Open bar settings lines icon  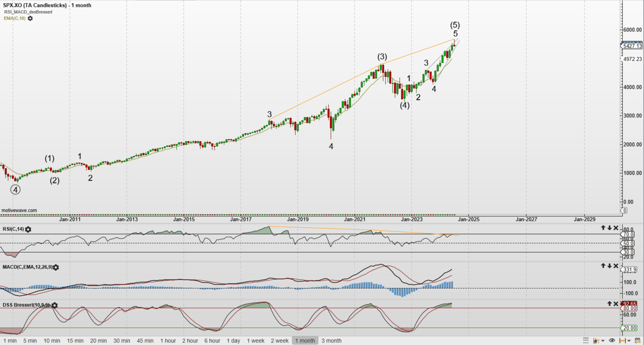click(586, 341)
